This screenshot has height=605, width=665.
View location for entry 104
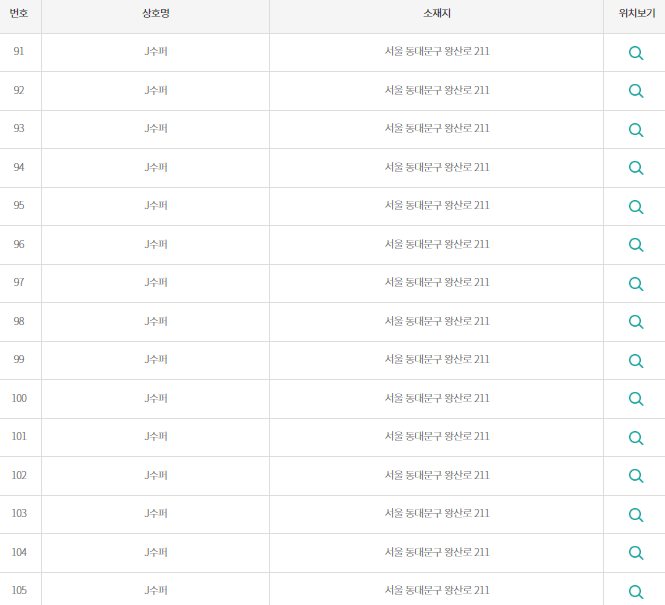pos(636,552)
